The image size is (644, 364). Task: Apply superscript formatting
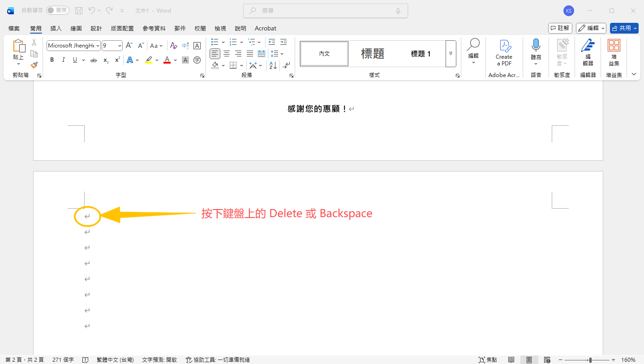click(116, 60)
